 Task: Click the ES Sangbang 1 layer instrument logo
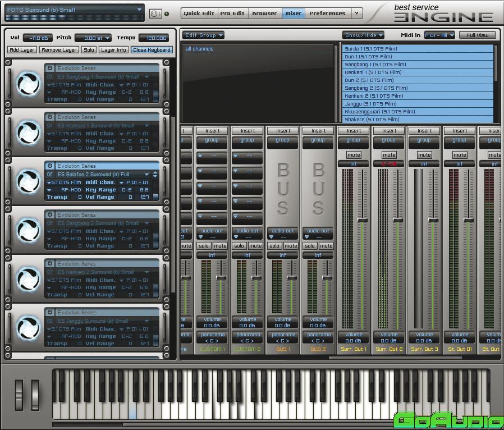tap(28, 84)
